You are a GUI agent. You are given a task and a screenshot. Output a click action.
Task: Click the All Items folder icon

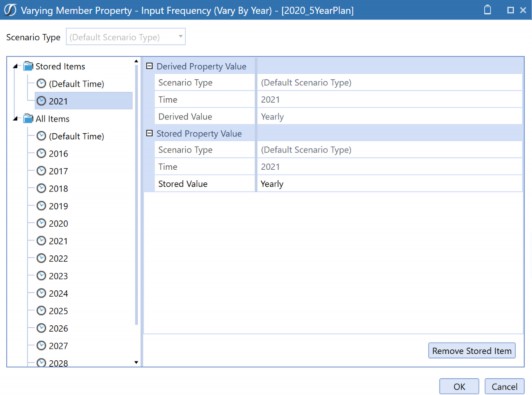[28, 118]
